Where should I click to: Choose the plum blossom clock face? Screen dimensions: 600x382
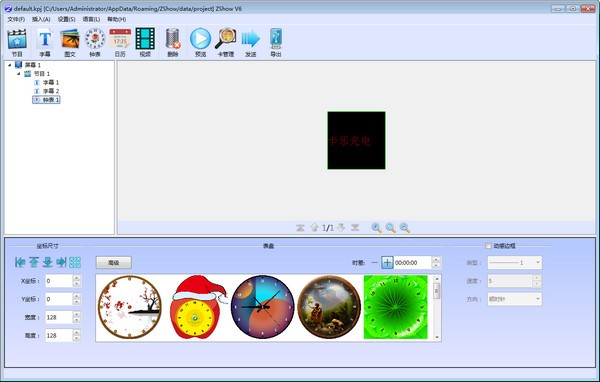point(129,307)
